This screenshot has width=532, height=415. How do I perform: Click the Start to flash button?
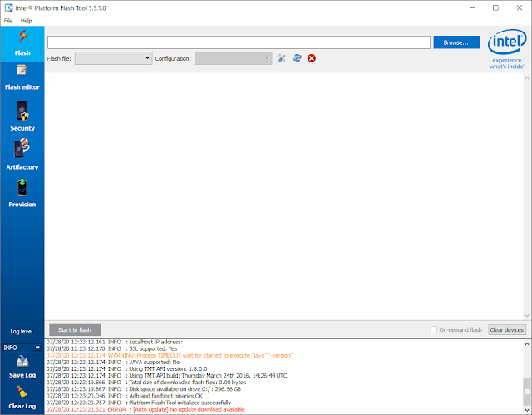point(75,330)
